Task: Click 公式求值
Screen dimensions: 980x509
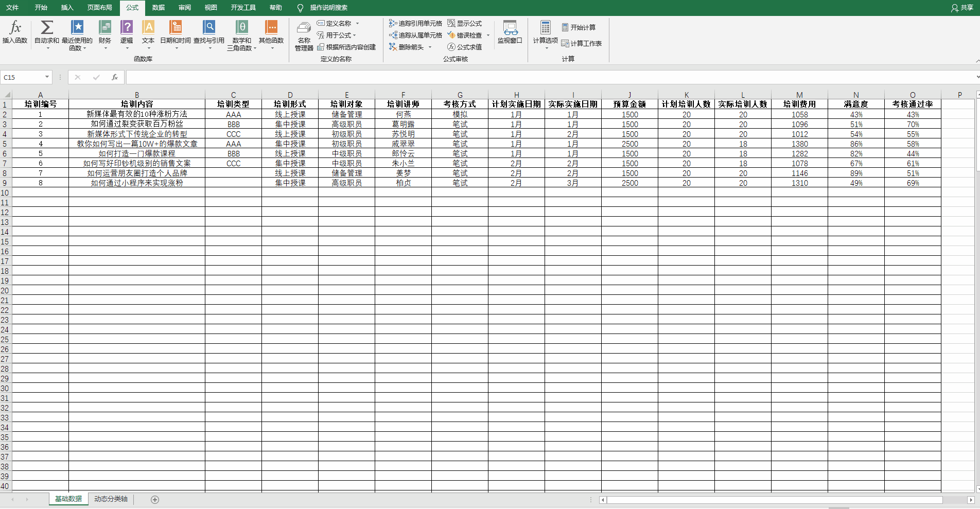Action: (x=464, y=47)
